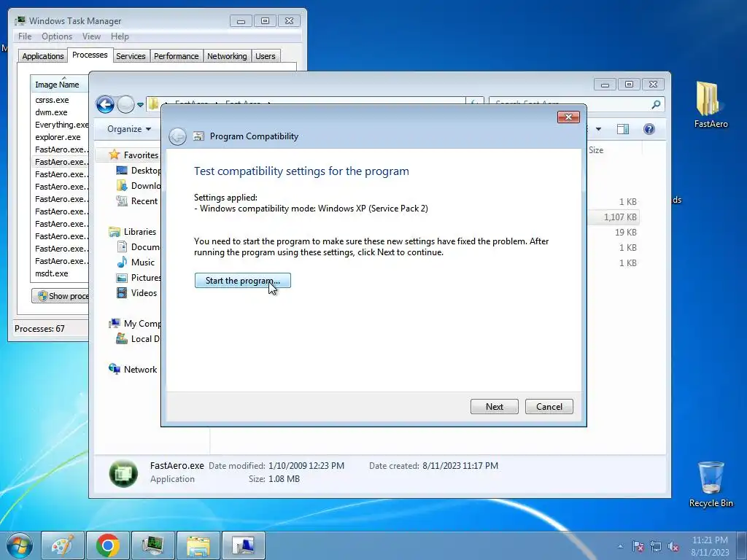Switch to Services tab in Task Manager
The height and width of the screenshot is (560, 747).
click(131, 56)
